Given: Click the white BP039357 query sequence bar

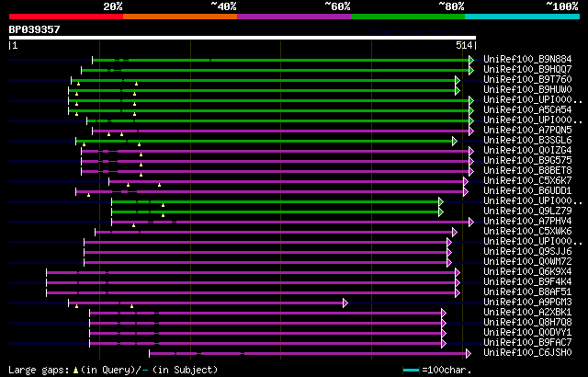Looking at the screenshot, I should point(243,38).
